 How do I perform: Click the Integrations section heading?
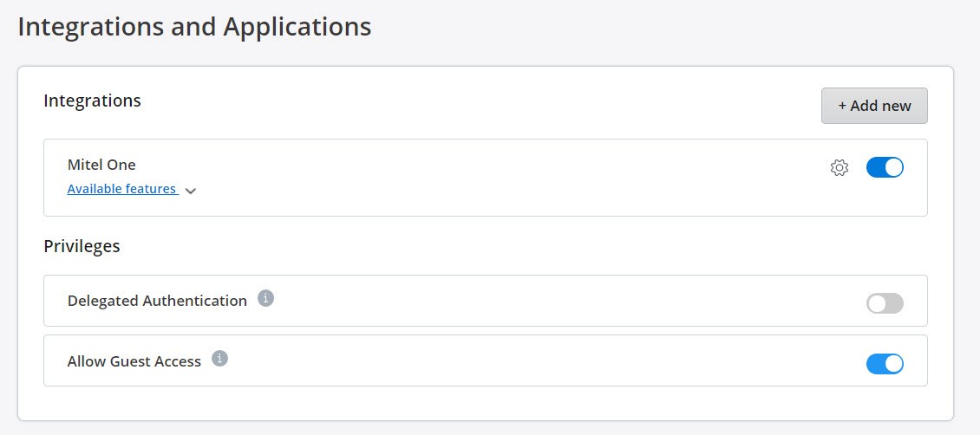click(92, 101)
